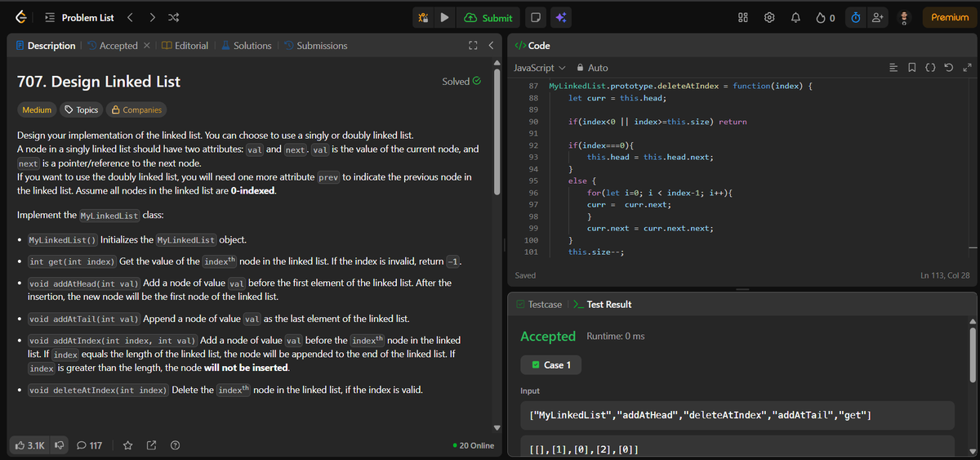Collapse the description panel with chevron
This screenshot has width=980, height=460.
click(490, 46)
